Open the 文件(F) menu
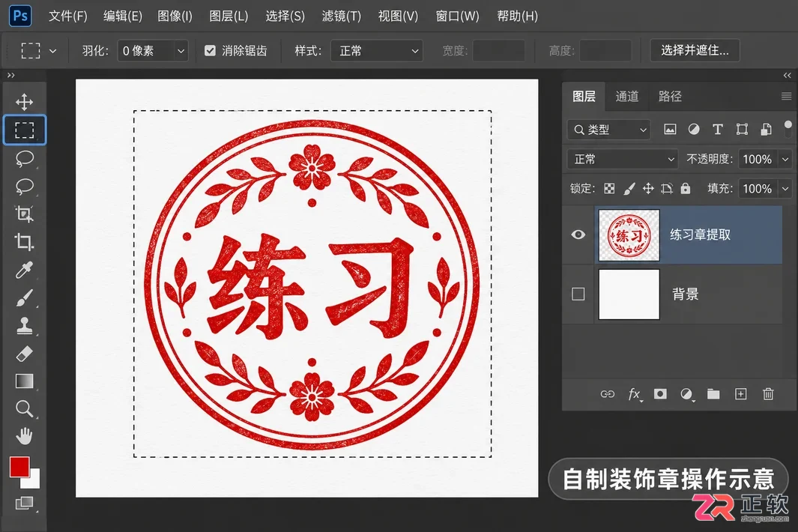The width and height of the screenshot is (798, 532). [67, 16]
